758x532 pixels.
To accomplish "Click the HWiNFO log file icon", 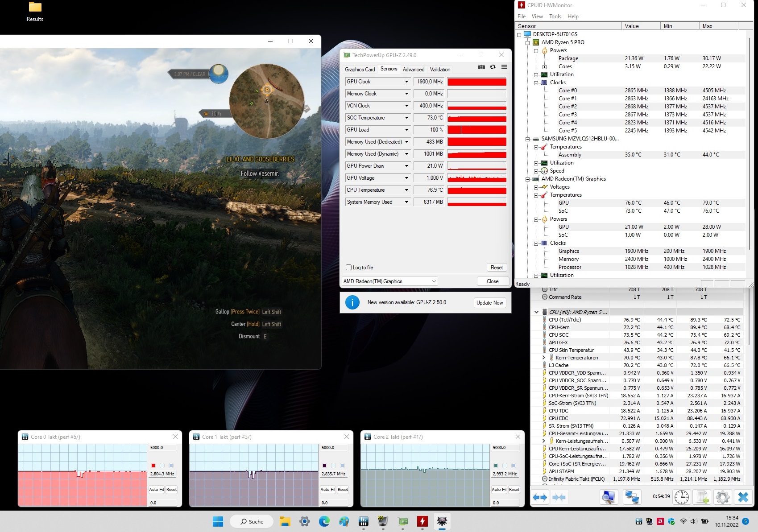I will pos(702,497).
